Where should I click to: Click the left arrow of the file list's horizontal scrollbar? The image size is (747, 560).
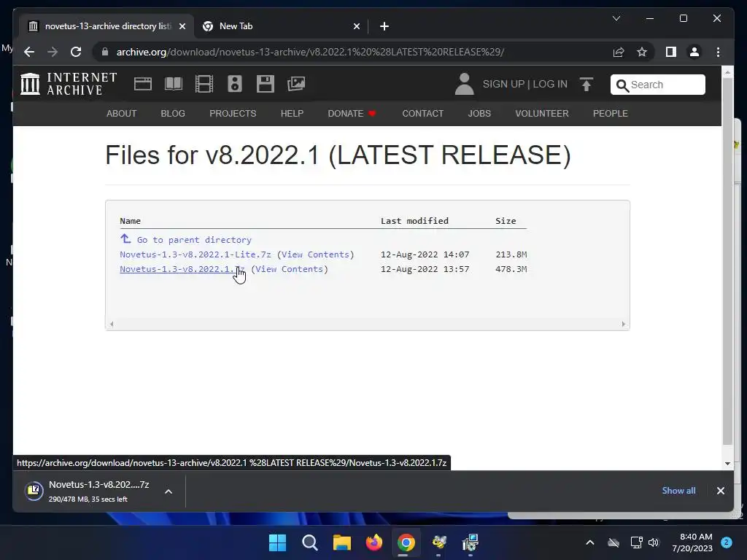112,324
